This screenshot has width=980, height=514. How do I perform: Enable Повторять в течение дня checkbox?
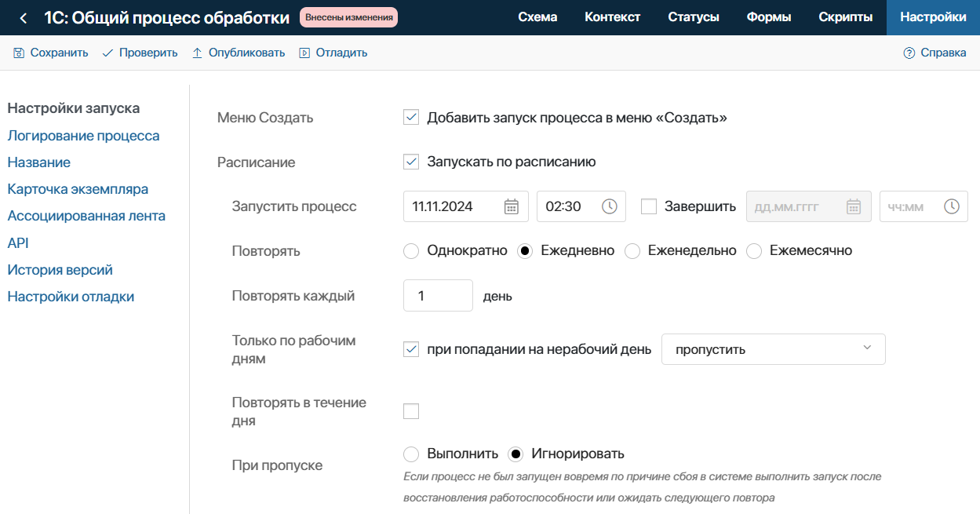411,411
